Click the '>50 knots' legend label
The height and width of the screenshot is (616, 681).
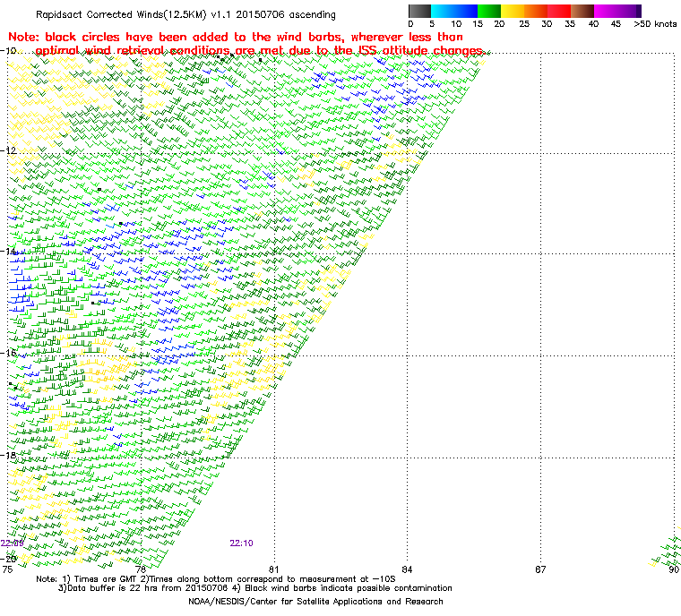[655, 24]
